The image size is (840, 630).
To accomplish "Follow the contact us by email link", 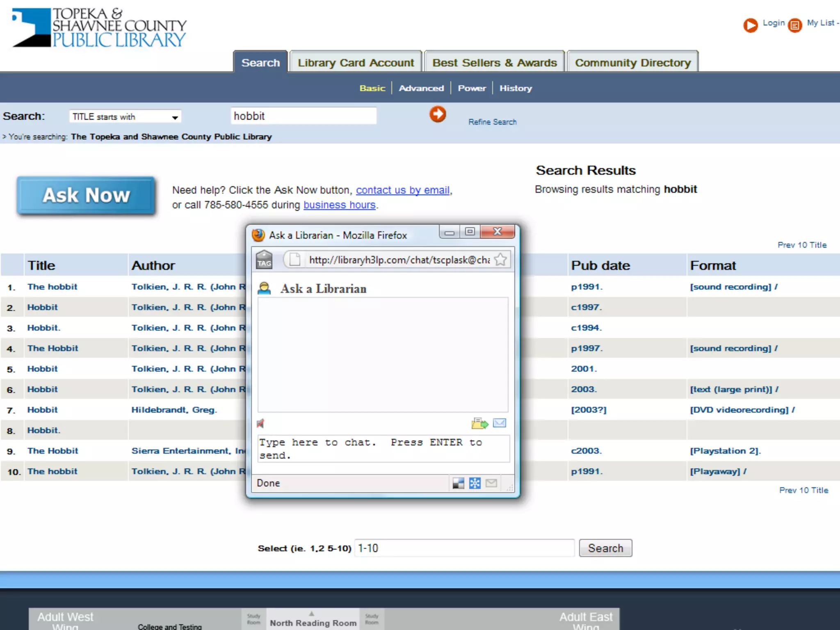I will pyautogui.click(x=403, y=190).
